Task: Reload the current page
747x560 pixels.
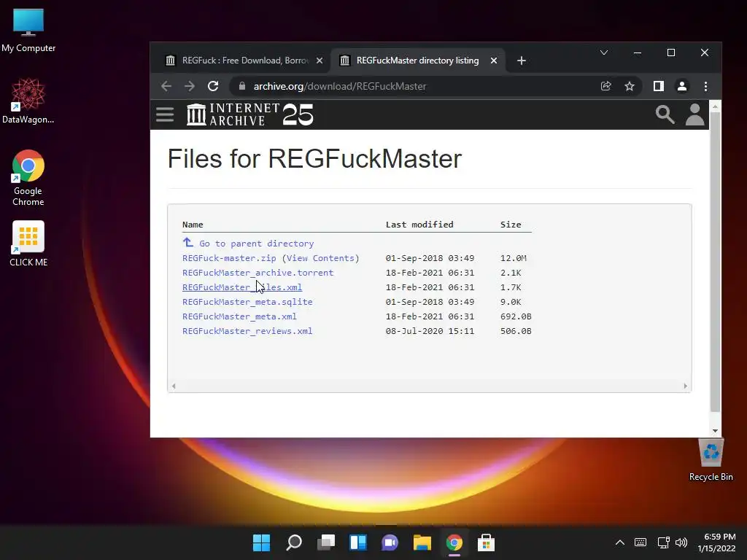Action: (213, 86)
